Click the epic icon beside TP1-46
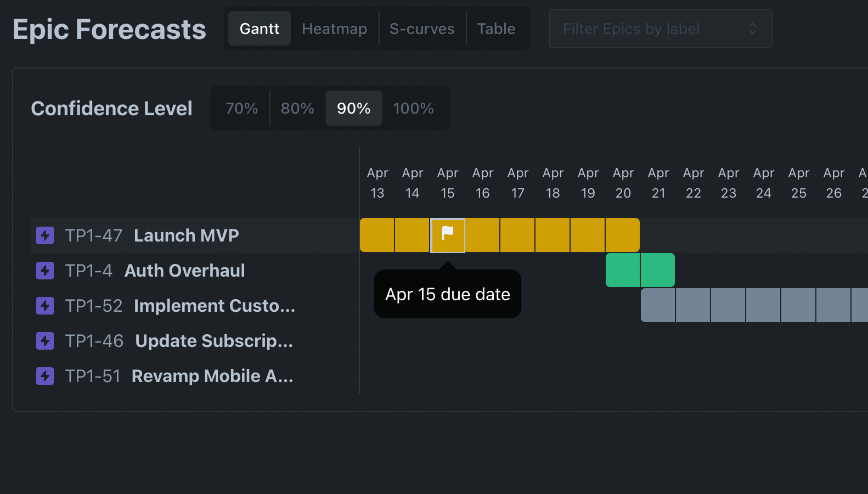 [x=45, y=341]
